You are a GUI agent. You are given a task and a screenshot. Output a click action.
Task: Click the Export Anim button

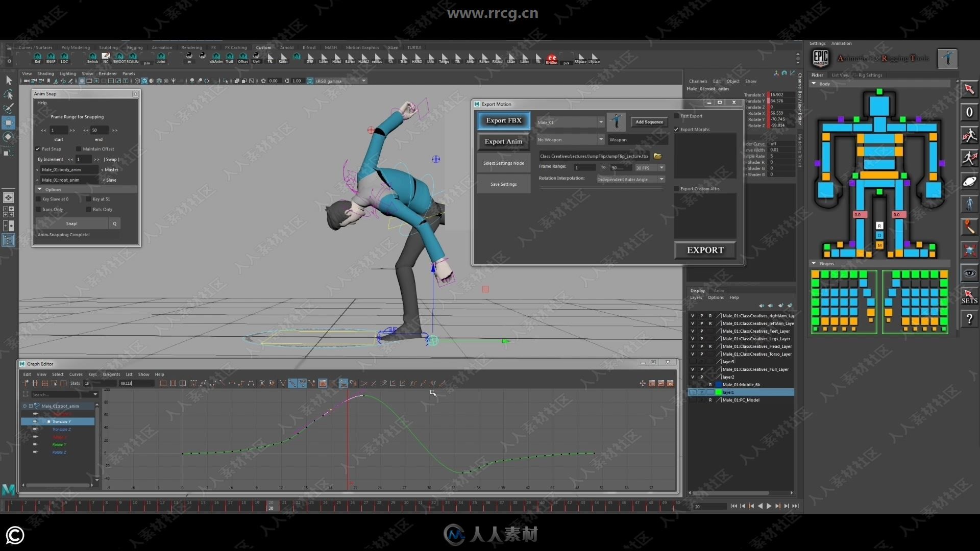tap(504, 142)
